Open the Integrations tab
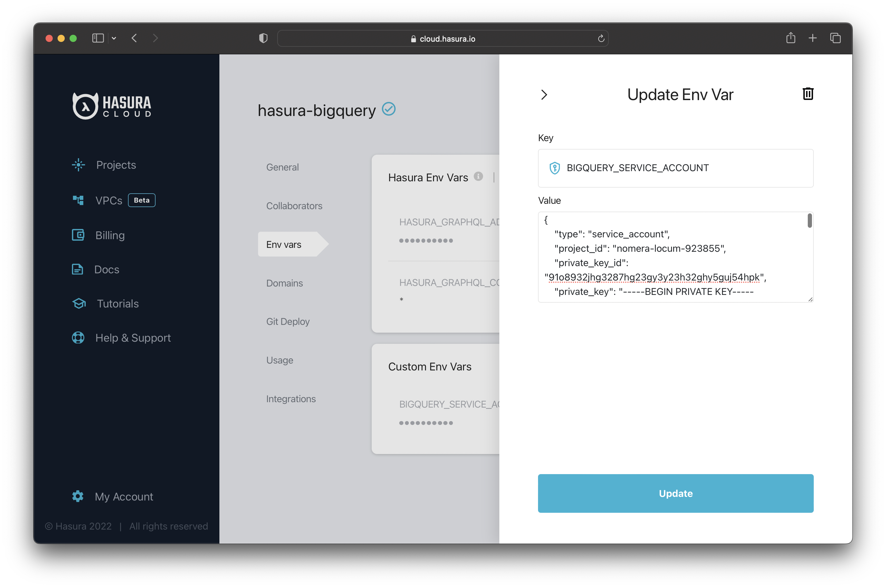Viewport: 886px width, 588px height. point(291,399)
